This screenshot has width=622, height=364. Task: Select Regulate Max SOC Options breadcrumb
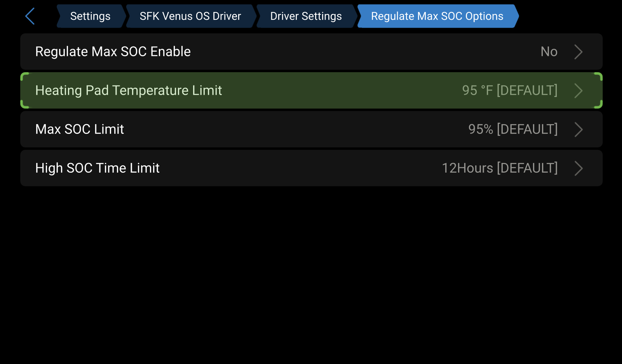coord(437,16)
